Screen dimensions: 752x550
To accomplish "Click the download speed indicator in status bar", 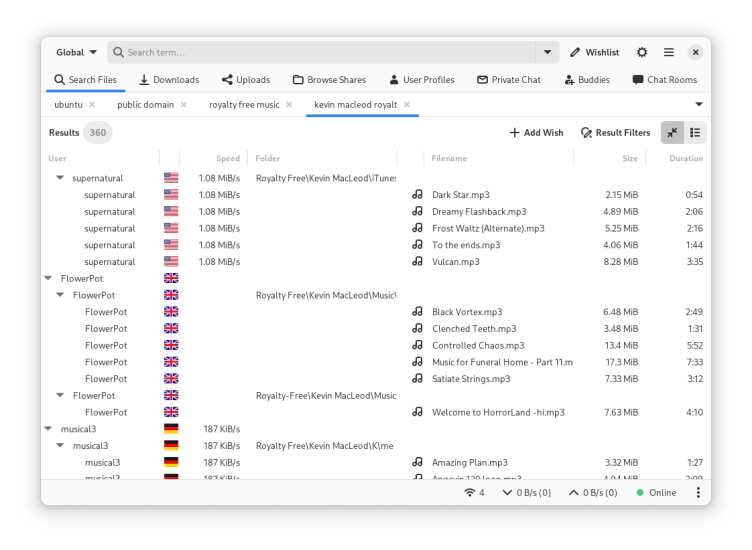I will tap(527, 493).
